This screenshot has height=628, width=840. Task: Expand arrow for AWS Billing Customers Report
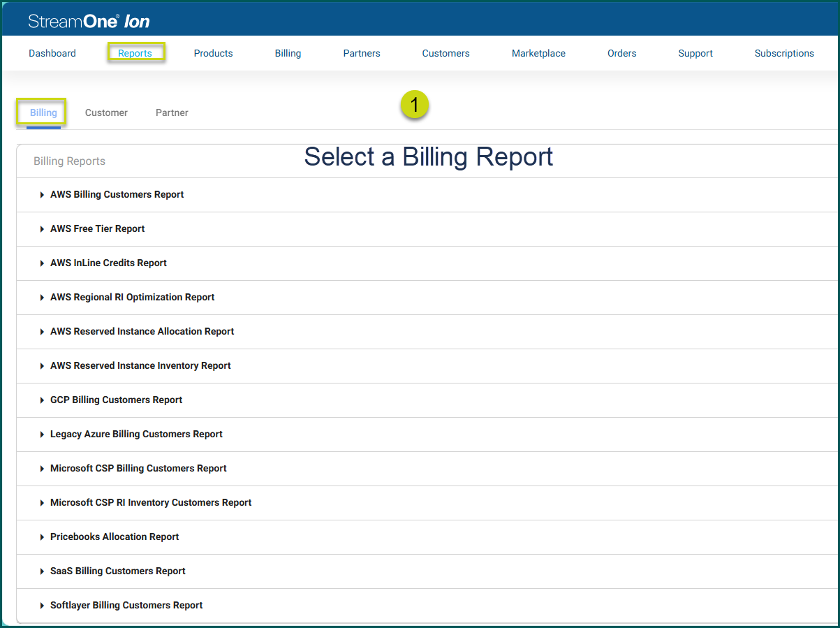[43, 195]
